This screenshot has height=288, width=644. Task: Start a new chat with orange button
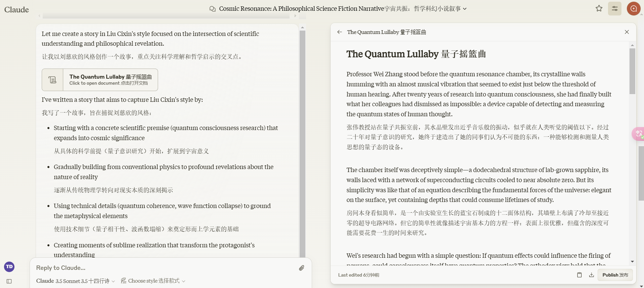[633, 9]
